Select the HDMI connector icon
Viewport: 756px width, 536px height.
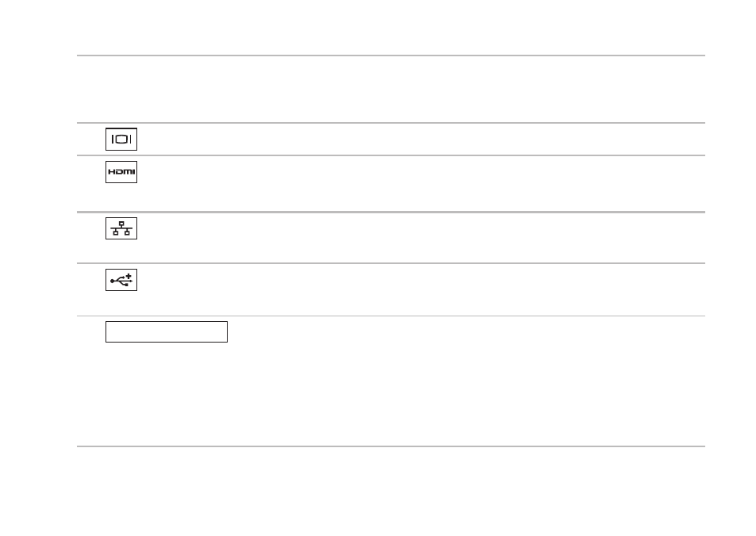click(121, 172)
